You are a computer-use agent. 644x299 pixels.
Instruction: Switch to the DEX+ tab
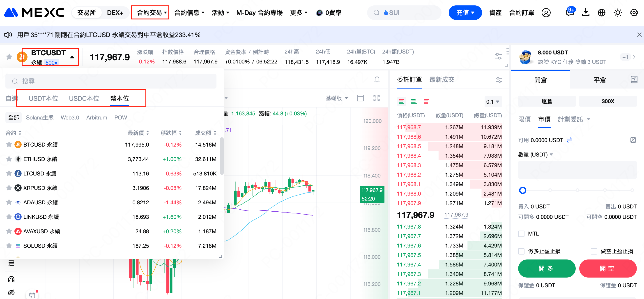[x=115, y=12]
